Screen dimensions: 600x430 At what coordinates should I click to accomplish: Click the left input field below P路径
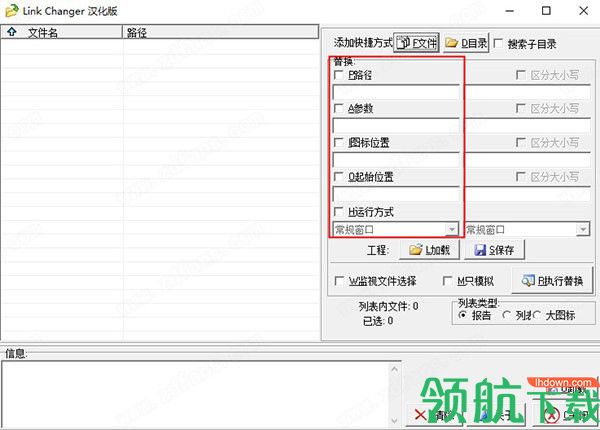[x=396, y=92]
